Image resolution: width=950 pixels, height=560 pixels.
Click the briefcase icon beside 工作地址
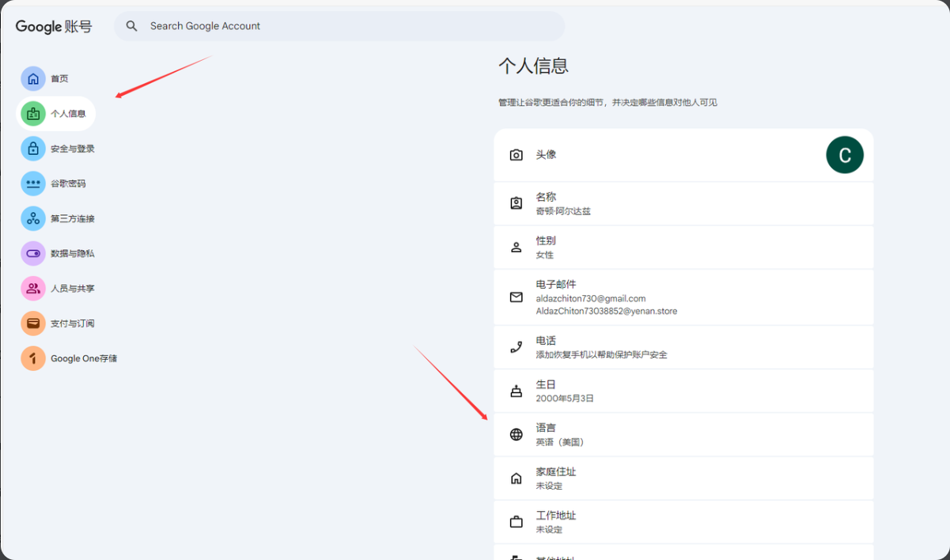point(517,522)
